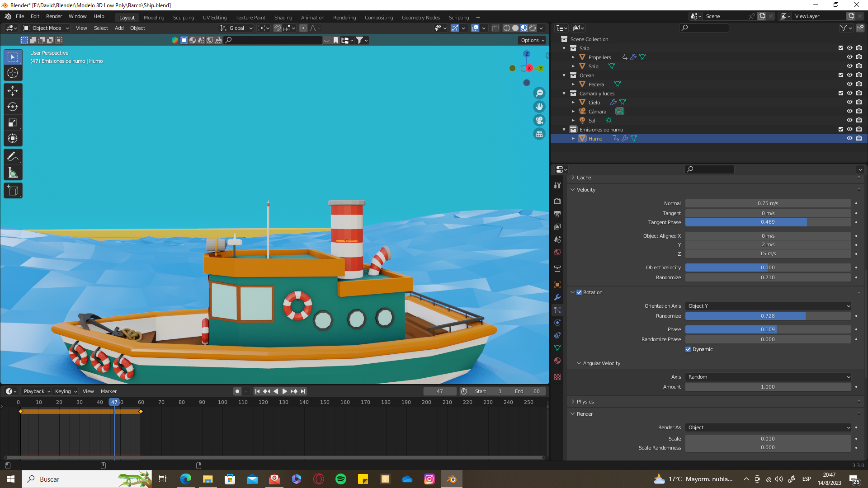The height and width of the screenshot is (488, 868).
Task: Open the viewport Options button
Action: (533, 40)
